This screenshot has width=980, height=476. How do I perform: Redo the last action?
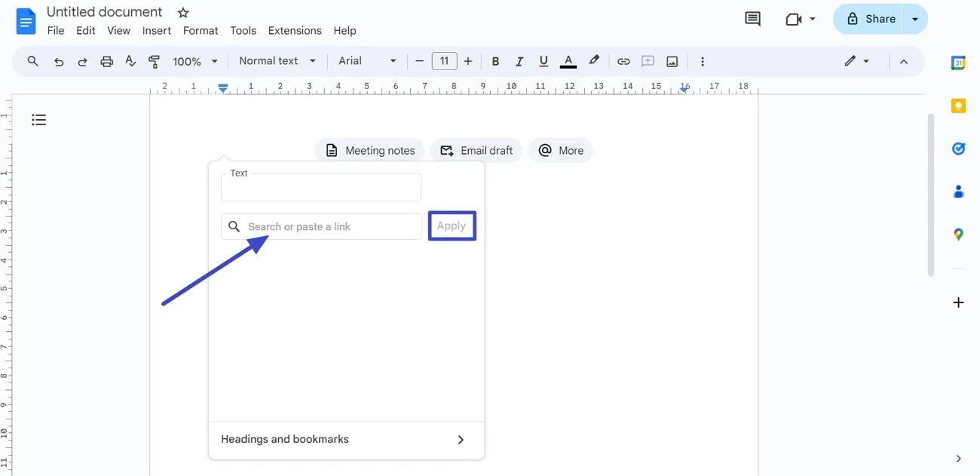[82, 61]
